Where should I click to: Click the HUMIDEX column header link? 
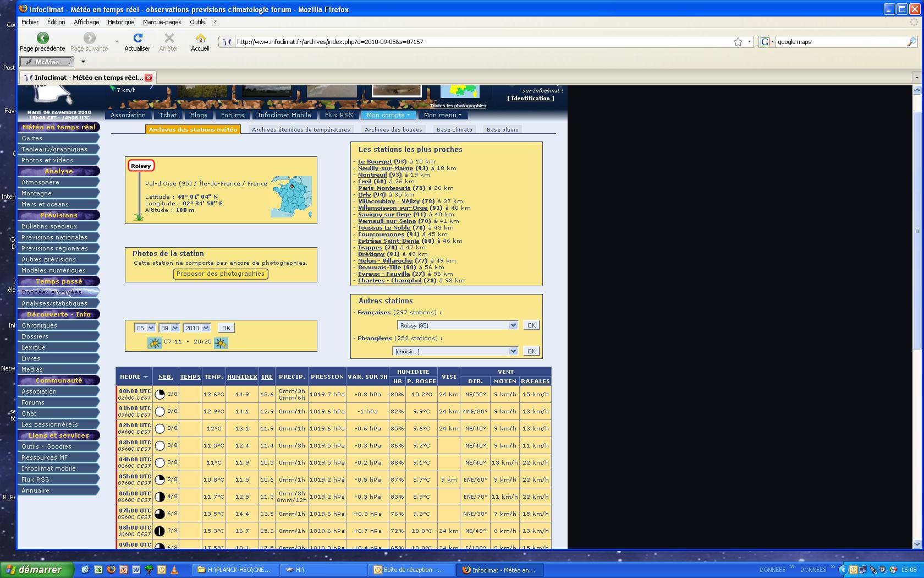point(242,377)
